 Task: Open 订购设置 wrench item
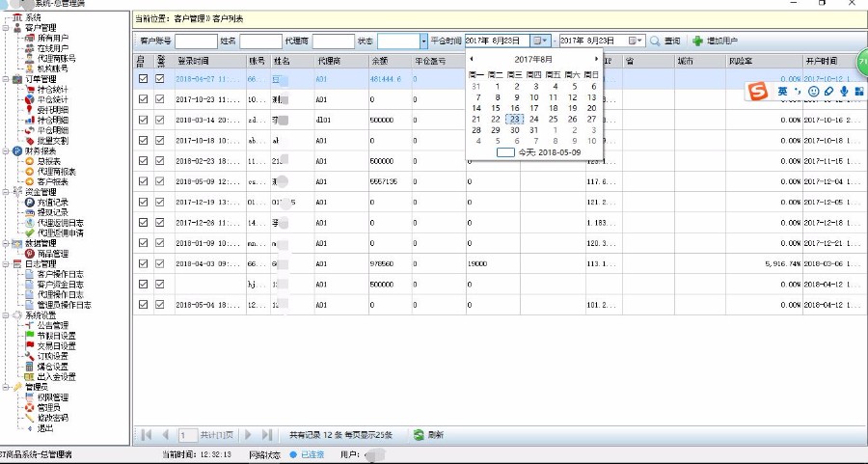tap(53, 356)
